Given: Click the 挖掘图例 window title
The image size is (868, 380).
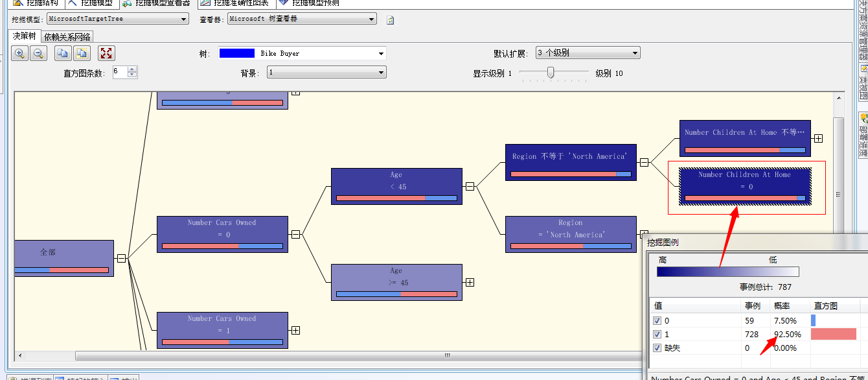Looking at the screenshot, I should [663, 242].
